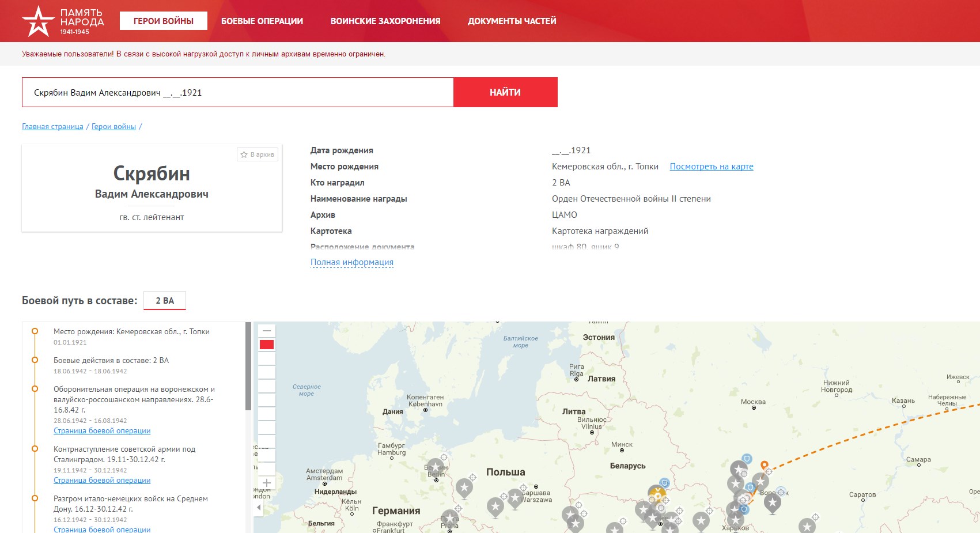The height and width of the screenshot is (533, 980).
Task: Open the Документы частей section
Action: [x=512, y=21]
